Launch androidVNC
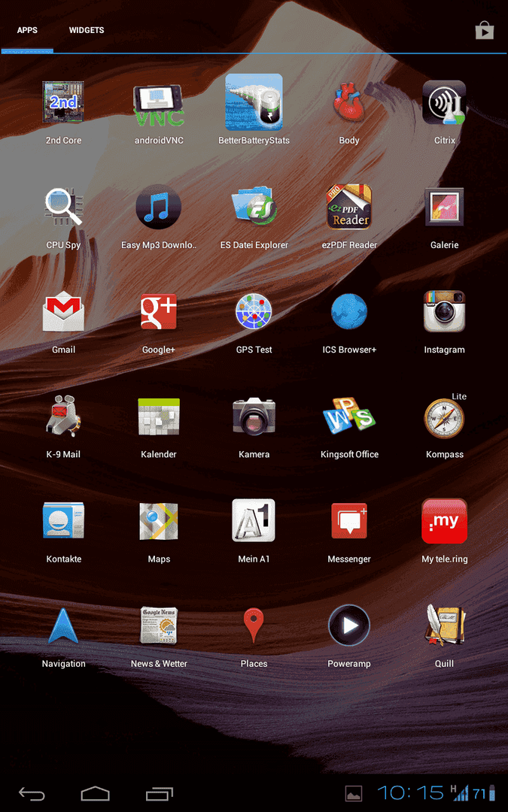The image size is (508, 812). tap(159, 106)
